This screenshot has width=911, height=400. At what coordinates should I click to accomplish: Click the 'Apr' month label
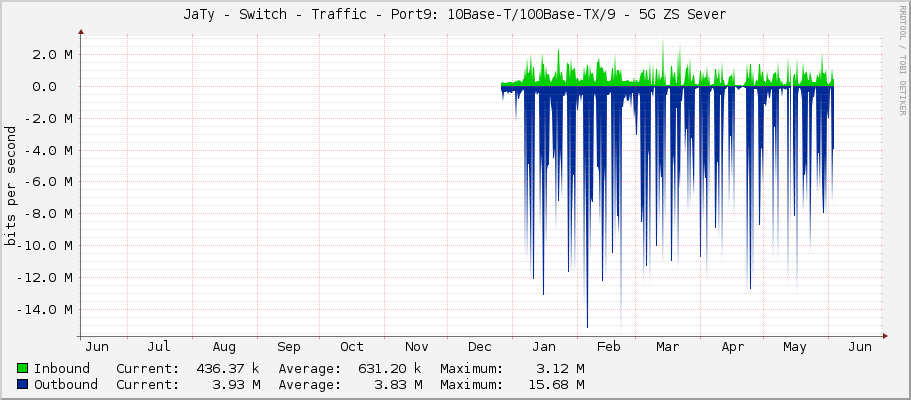732,347
